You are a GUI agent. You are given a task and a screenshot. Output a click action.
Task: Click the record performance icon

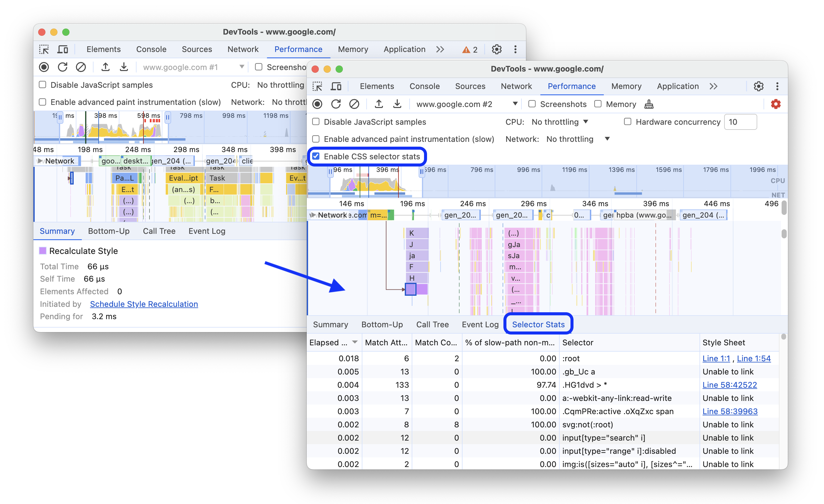coord(317,105)
